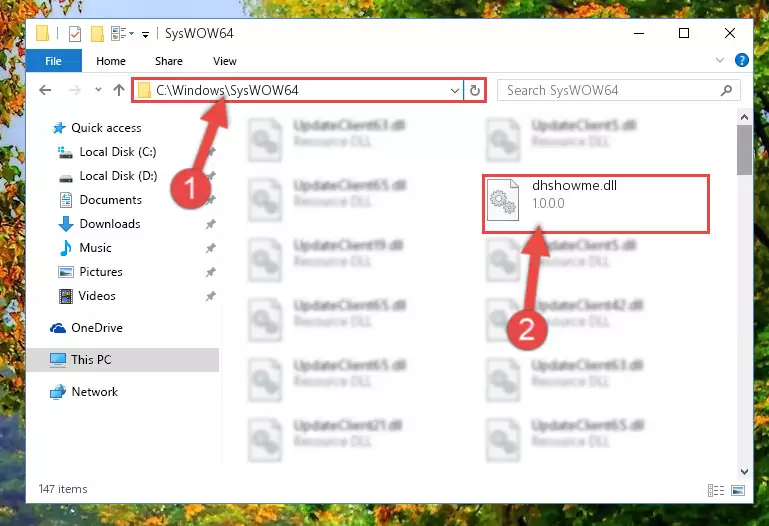Open Music in the sidebar

point(95,248)
